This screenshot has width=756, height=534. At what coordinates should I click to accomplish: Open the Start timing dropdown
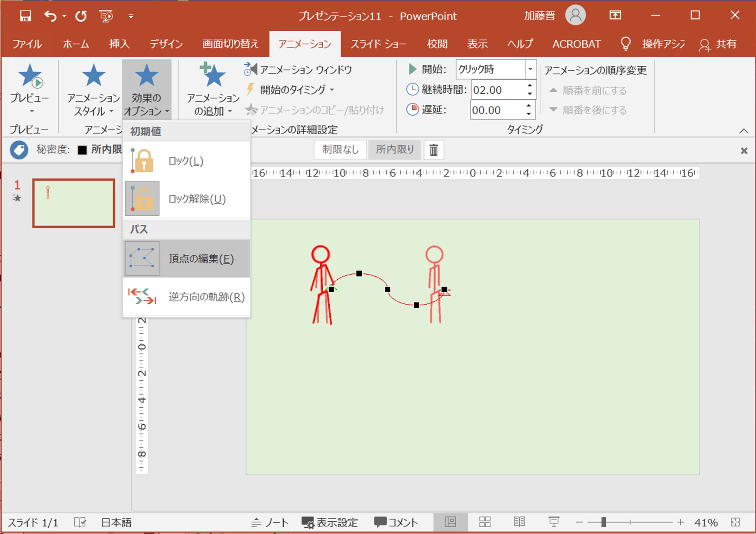point(530,69)
